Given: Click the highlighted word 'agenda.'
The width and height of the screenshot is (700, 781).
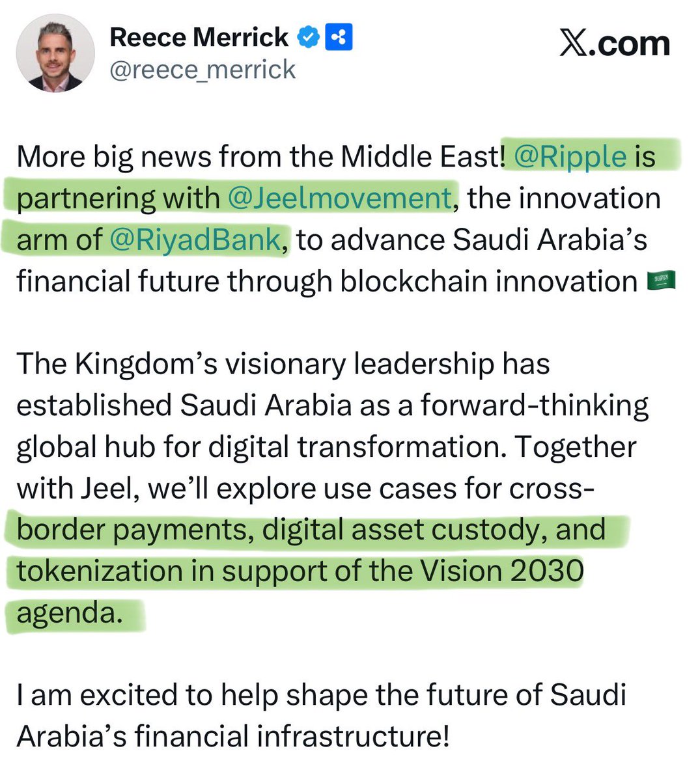Looking at the screenshot, I should point(69,613).
